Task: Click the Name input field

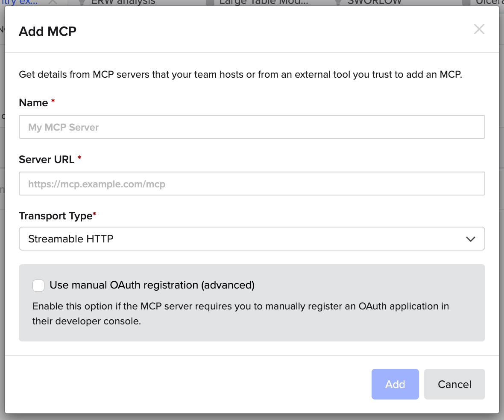Action: pos(252,127)
